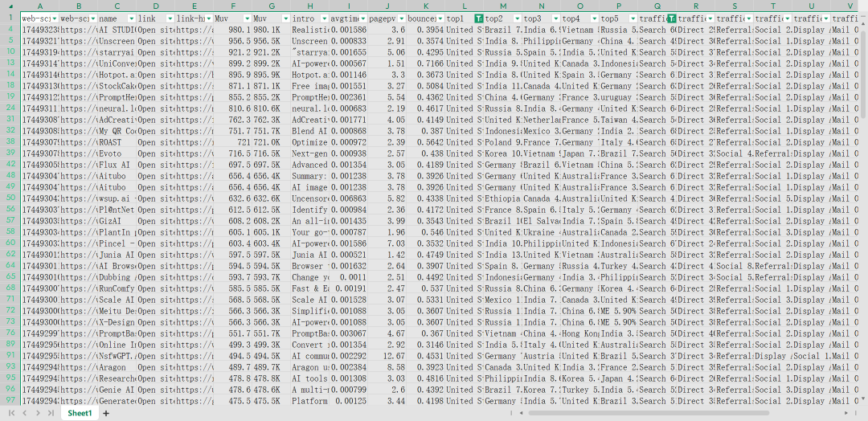Screen dimensions: 868x421
Task: Select the name cell "ROAST"
Action: coord(117,142)
